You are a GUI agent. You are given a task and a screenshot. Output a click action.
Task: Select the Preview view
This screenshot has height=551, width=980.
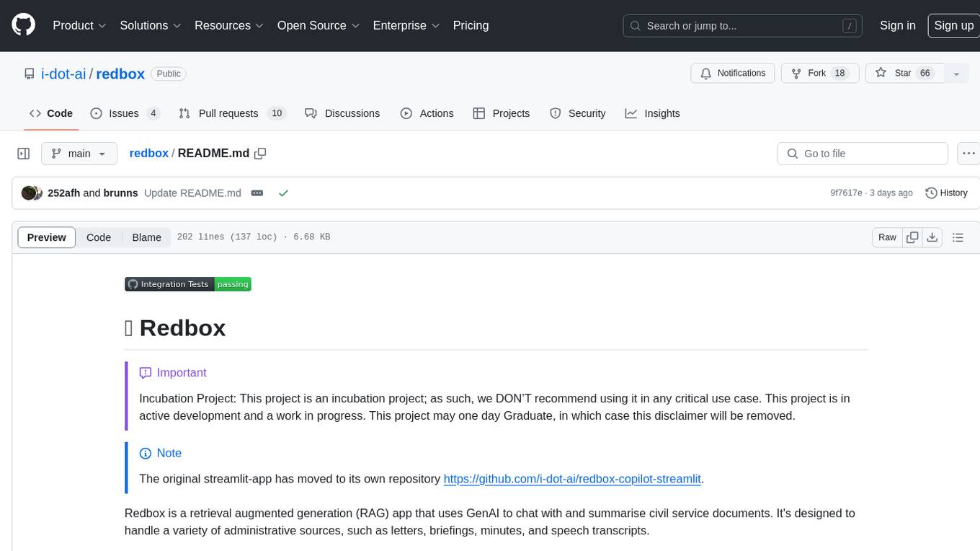pyautogui.click(x=47, y=237)
